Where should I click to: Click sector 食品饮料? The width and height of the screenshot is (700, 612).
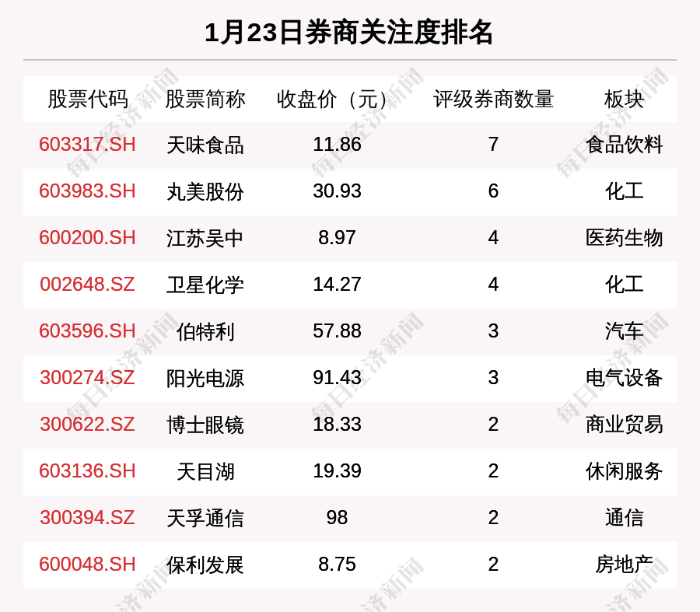coord(624,145)
